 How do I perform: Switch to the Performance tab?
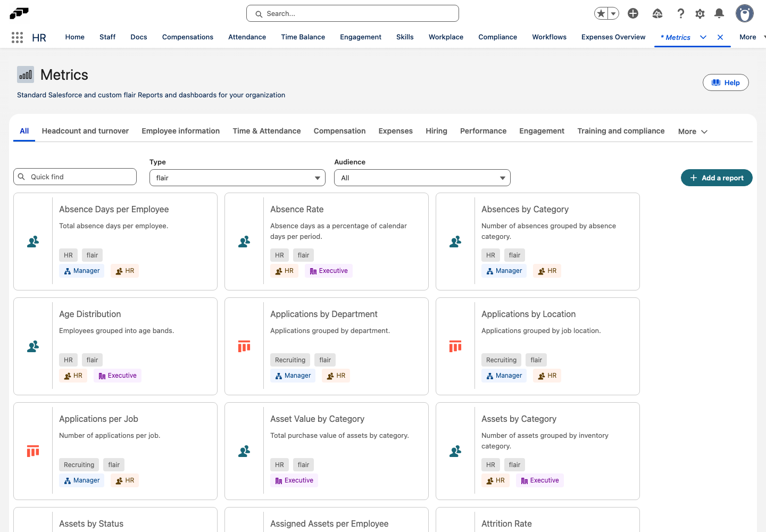(483, 131)
